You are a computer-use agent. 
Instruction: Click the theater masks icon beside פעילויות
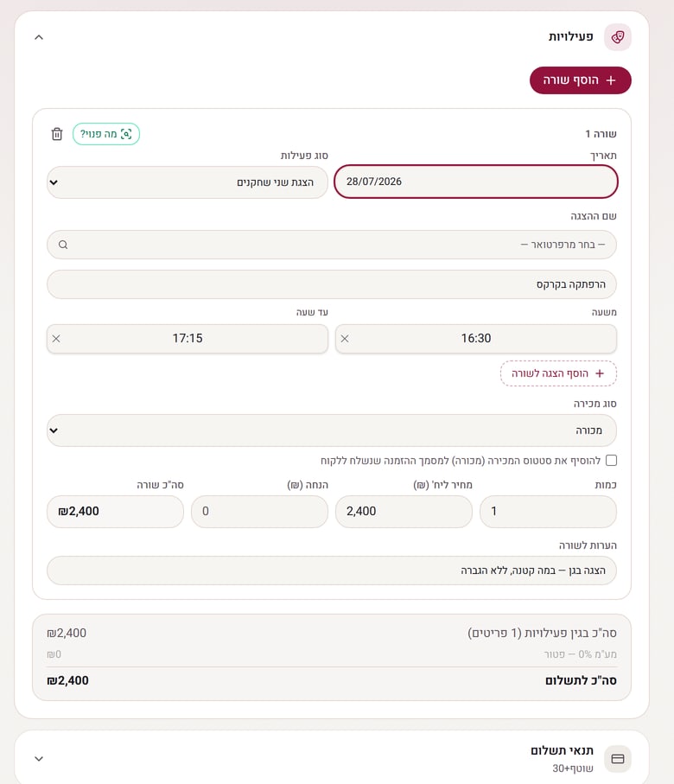pyautogui.click(x=618, y=37)
